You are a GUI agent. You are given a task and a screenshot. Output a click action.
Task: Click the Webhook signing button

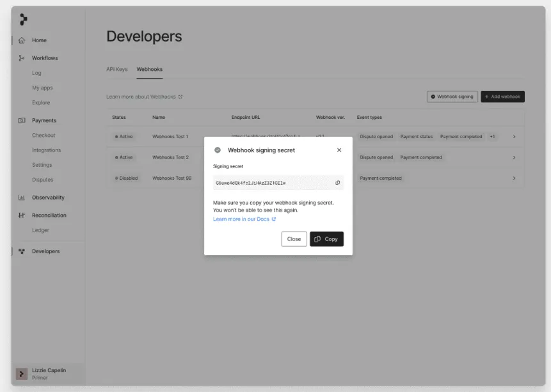(452, 97)
